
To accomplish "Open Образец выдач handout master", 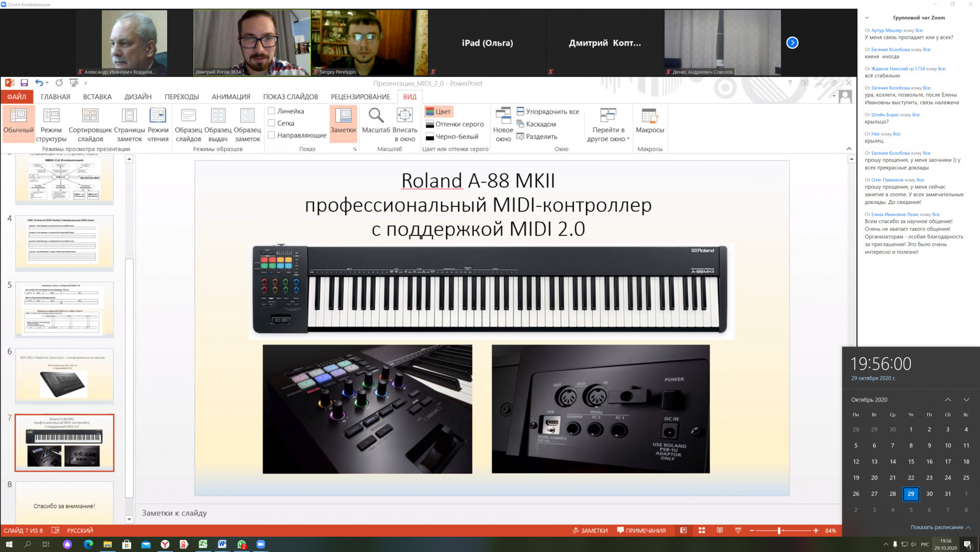I will pyautogui.click(x=218, y=124).
